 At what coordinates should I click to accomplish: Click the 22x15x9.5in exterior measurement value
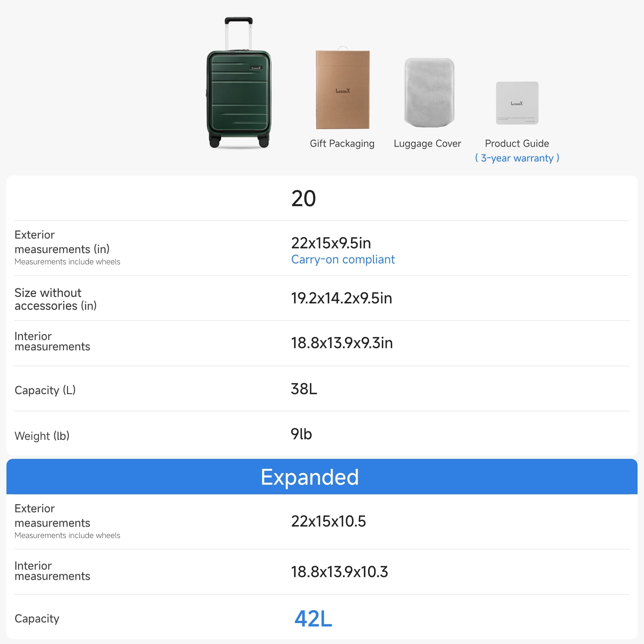tap(331, 243)
